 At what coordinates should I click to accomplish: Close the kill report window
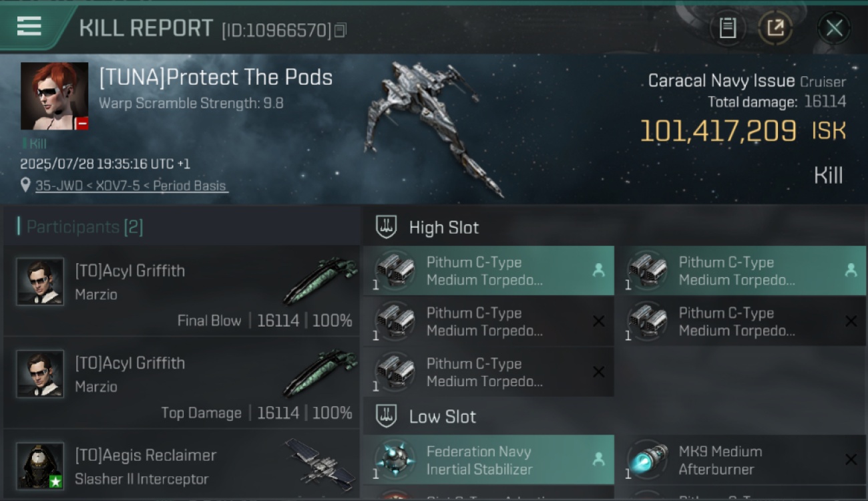(x=834, y=28)
